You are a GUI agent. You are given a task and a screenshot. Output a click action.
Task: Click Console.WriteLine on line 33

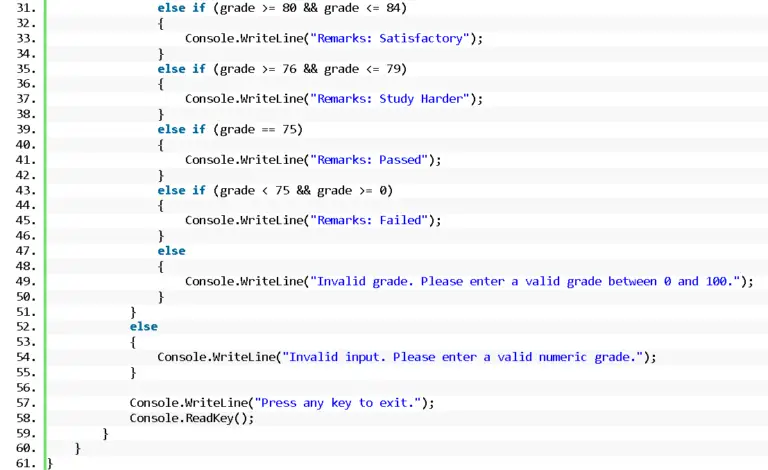tap(244, 38)
